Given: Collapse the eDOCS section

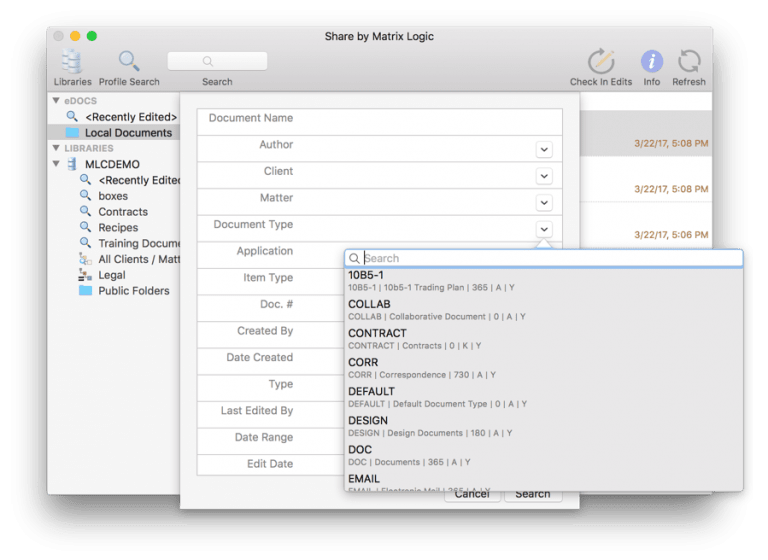Looking at the screenshot, I should (56, 100).
